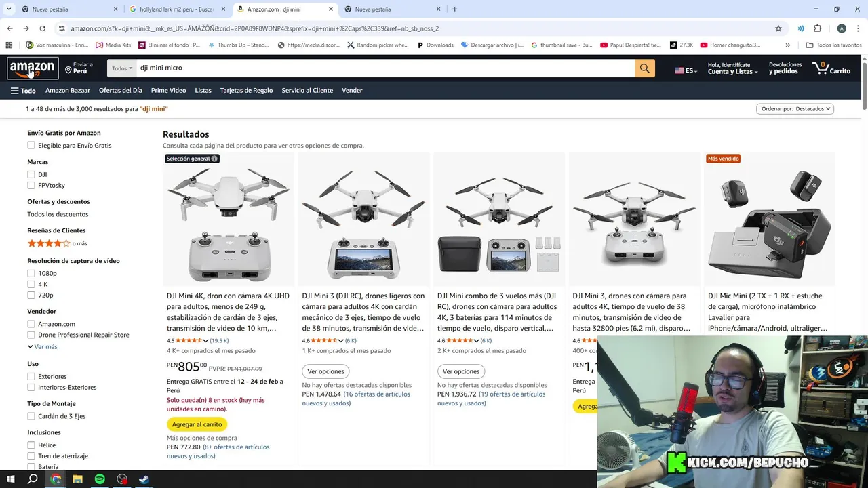Filter by four stars o más rating
868x488 pixels.
tap(57, 243)
